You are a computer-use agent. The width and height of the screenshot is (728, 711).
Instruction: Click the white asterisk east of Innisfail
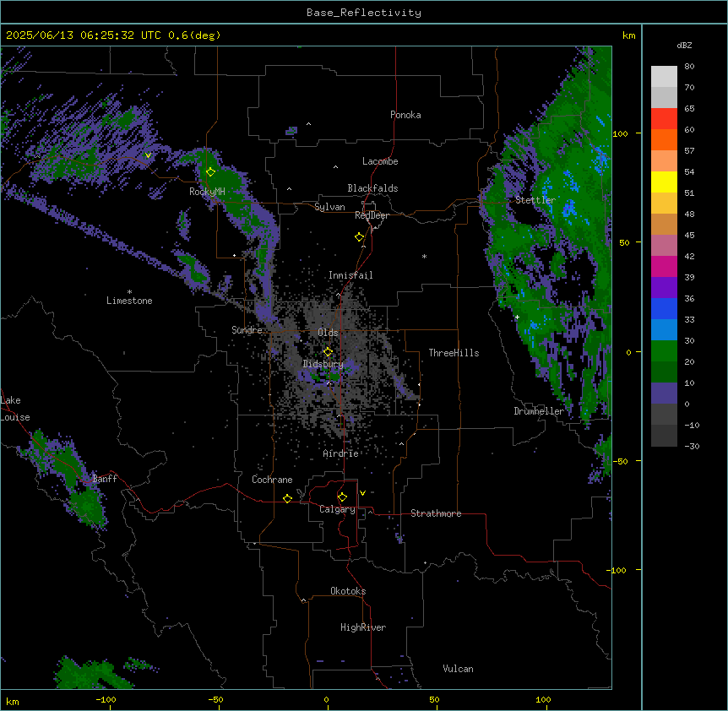424,256
